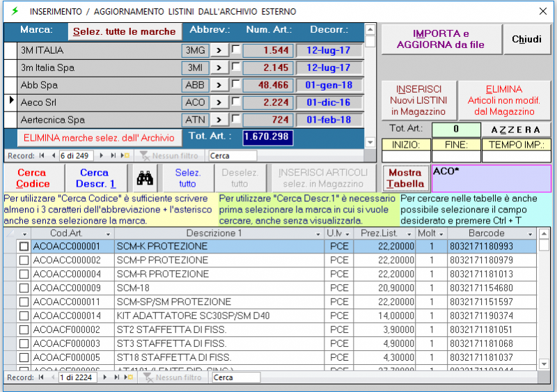Tick the 3M ITALIA brand checkbox
Viewport: 557px width, 392px height.
click(236, 49)
